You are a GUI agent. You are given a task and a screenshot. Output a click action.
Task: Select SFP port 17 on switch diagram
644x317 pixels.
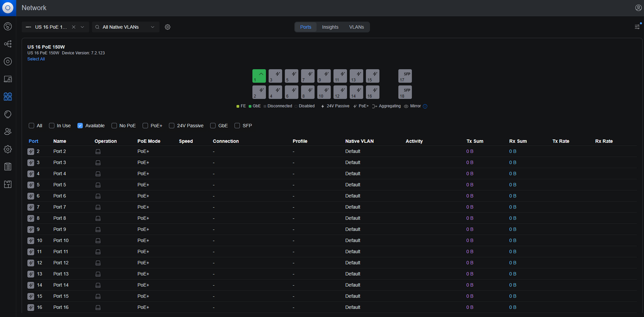(405, 76)
